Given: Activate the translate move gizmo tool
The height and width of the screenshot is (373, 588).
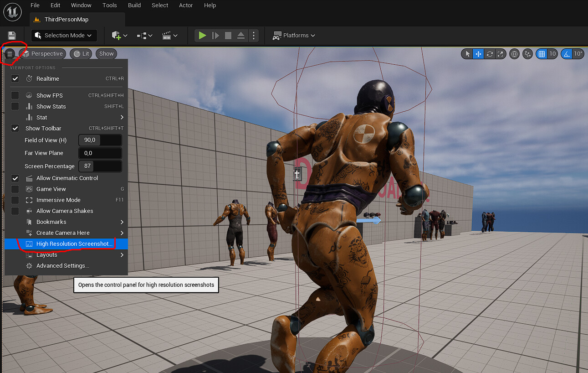Looking at the screenshot, I should click(x=478, y=54).
